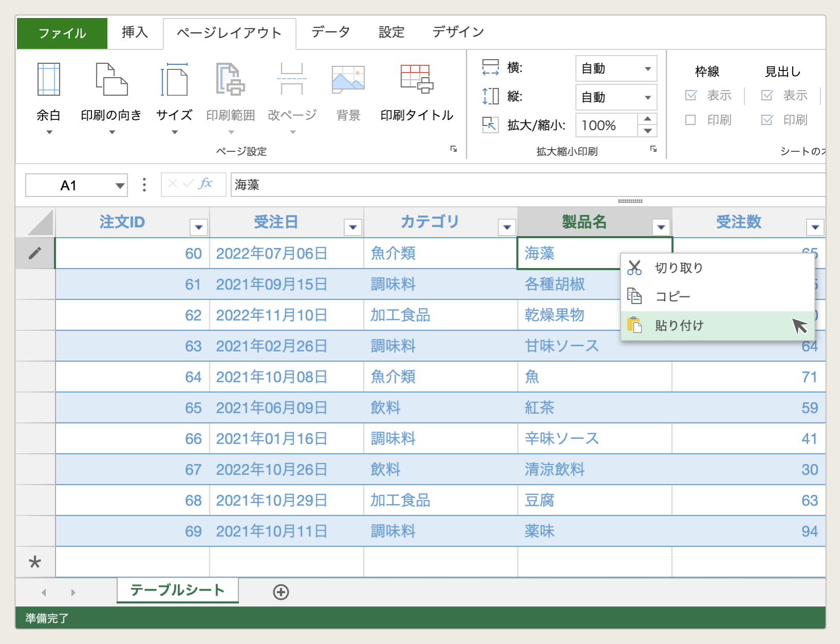840x644 pixels.
Task: Open the ファイル tab
Action: pyautogui.click(x=62, y=33)
